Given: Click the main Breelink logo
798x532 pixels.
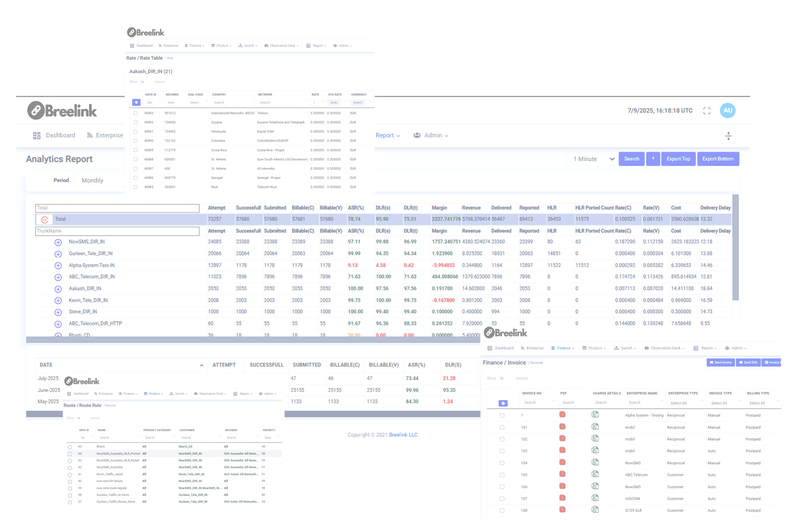Looking at the screenshot, I should (62, 111).
